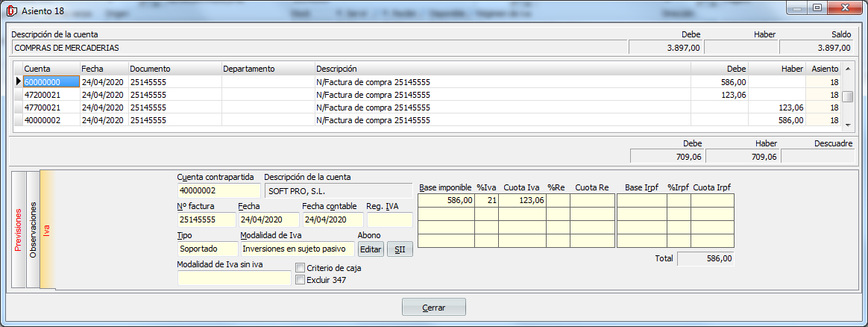Switch to the Observaciones vertical tab
This screenshot has height=327, width=868.
point(34,230)
